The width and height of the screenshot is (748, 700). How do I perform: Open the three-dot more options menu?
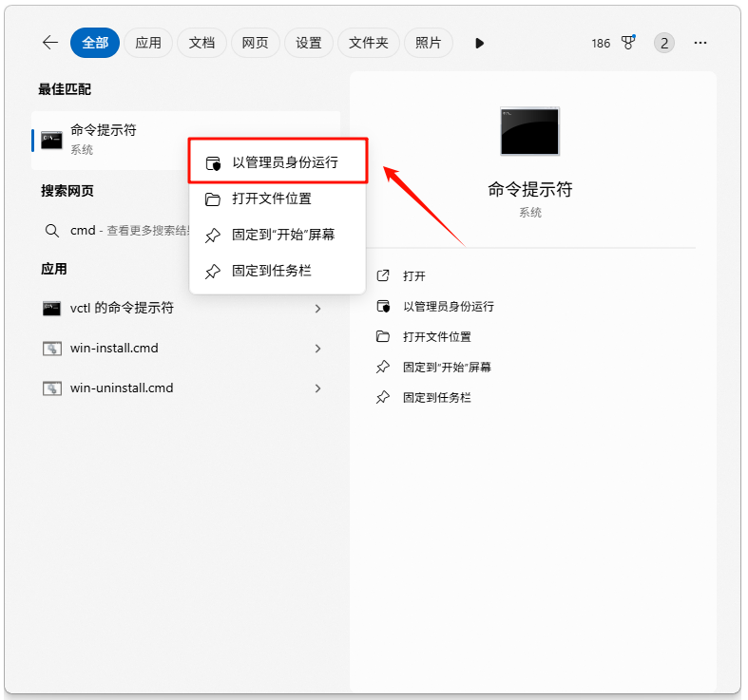click(x=700, y=43)
